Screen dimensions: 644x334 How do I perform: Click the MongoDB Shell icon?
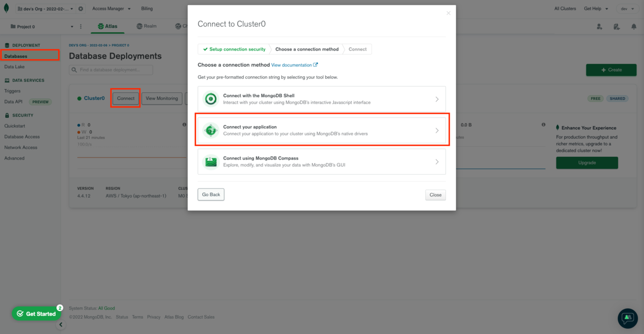pyautogui.click(x=211, y=99)
